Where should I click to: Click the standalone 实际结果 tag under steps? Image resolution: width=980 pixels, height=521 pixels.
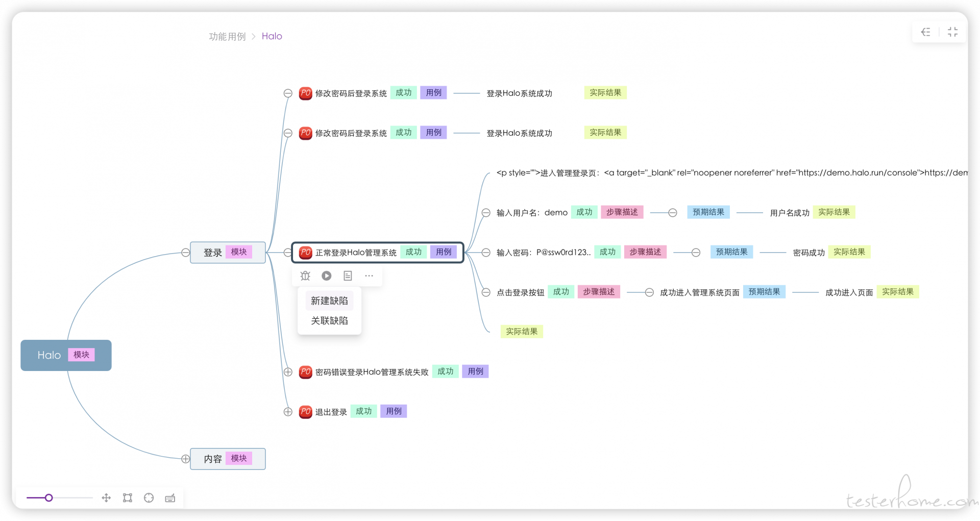click(522, 332)
